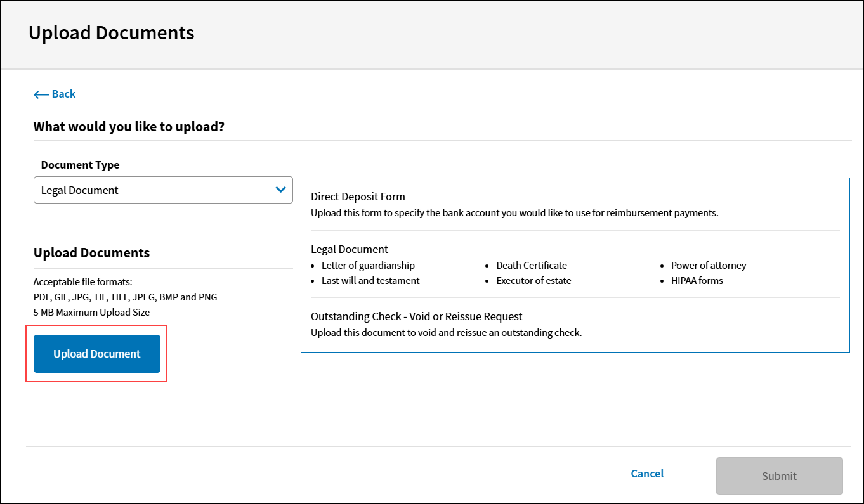
Task: Click the Letter of guardianship bullet
Action: (x=368, y=266)
